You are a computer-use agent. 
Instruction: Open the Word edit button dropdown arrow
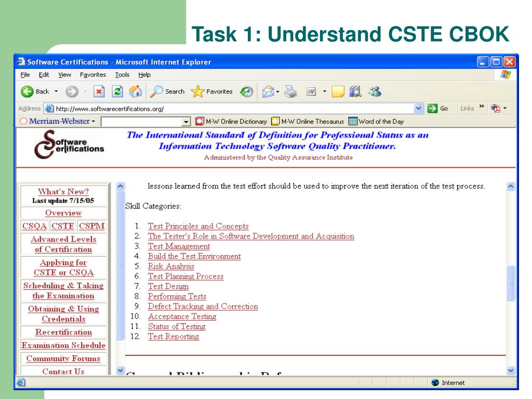(x=324, y=91)
